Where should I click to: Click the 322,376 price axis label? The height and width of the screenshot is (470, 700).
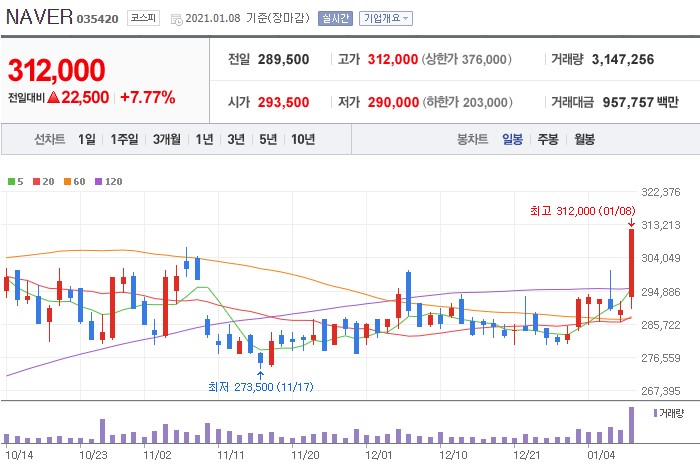click(661, 192)
